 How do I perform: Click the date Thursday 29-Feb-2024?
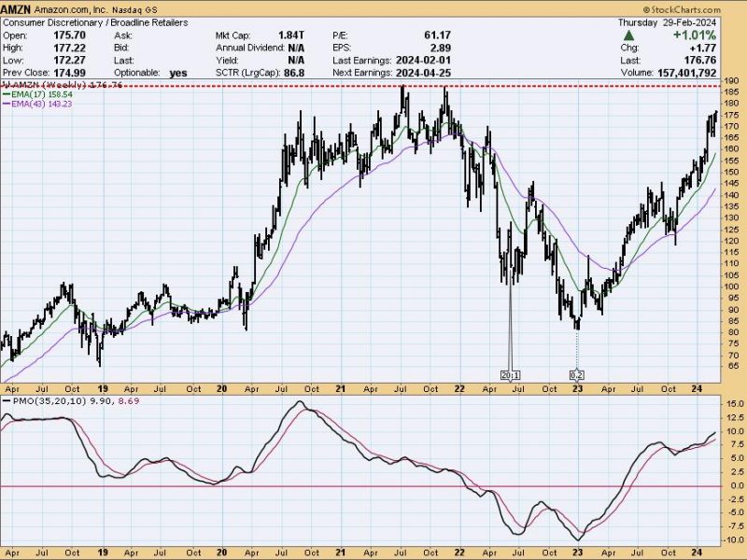pos(667,22)
